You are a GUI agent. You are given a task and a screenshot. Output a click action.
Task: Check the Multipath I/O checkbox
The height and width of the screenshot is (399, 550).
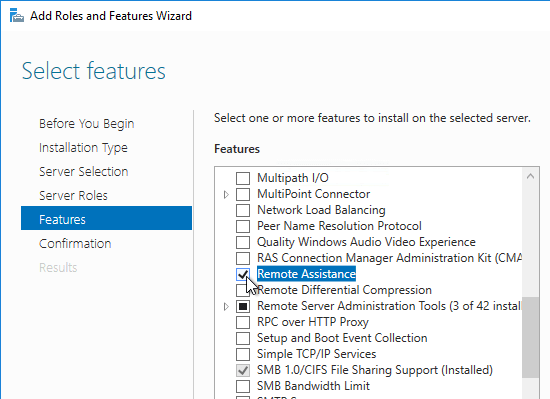243,178
